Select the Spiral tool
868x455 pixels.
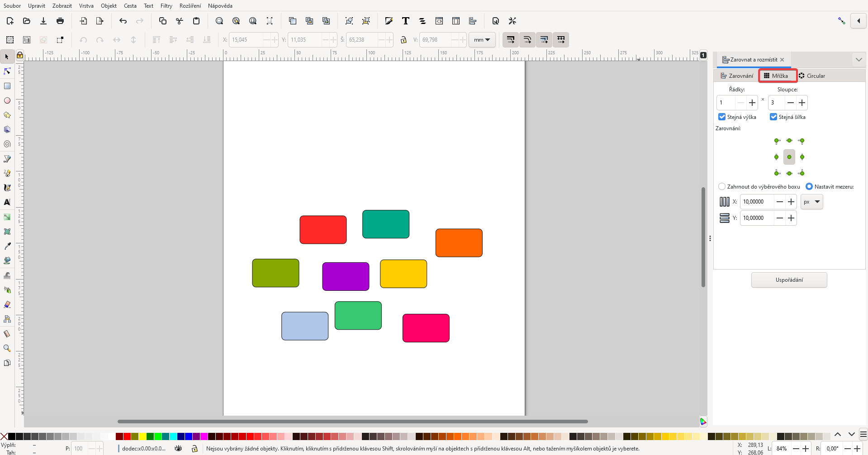(x=7, y=144)
